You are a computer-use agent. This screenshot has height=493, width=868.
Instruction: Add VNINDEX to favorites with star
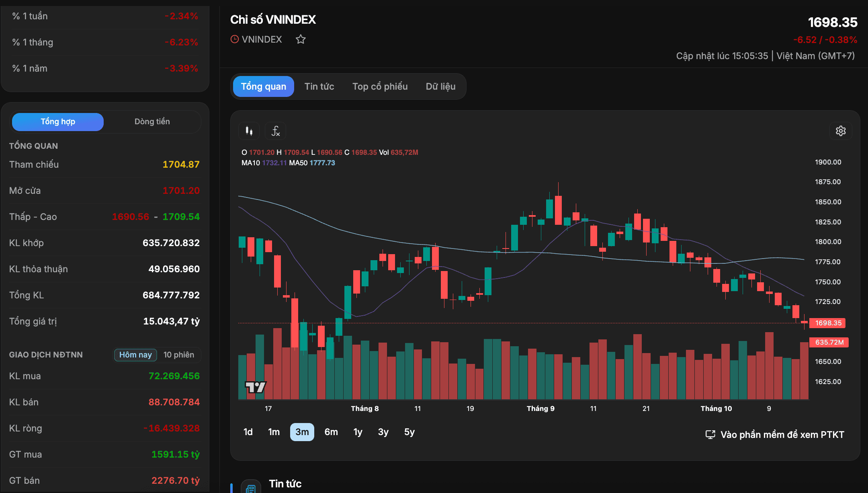coord(301,39)
